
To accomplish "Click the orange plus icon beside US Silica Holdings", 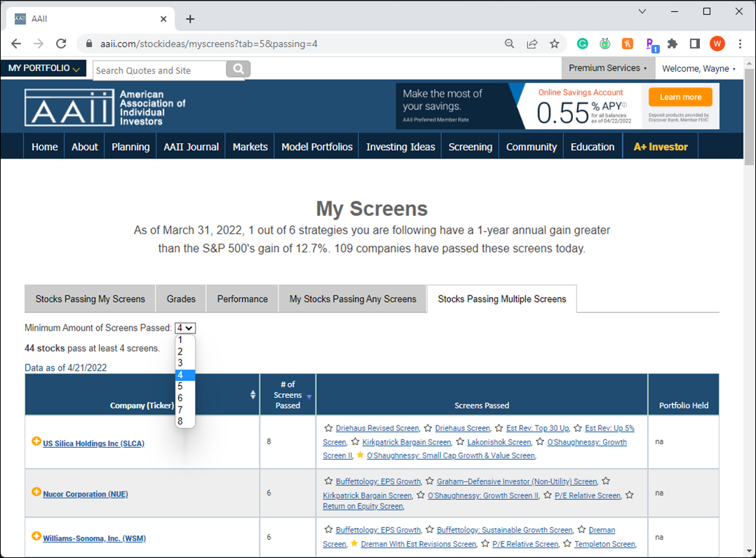I will click(36, 441).
